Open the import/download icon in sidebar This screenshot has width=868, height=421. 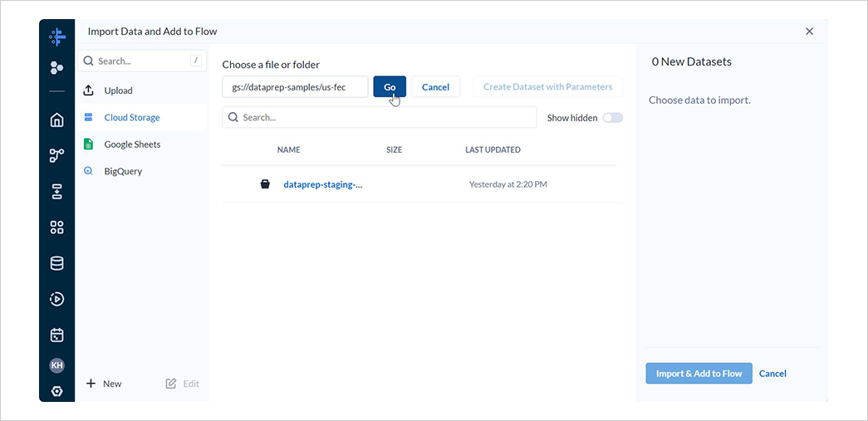point(56,192)
